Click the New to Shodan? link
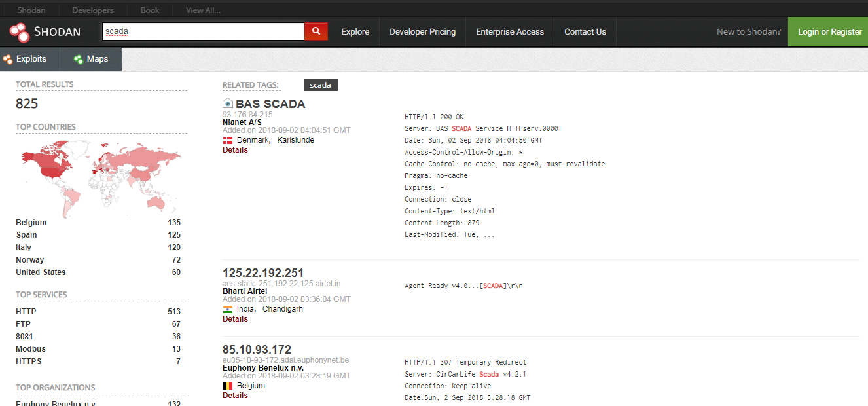Screen dimensions: 868x406 (x=749, y=32)
